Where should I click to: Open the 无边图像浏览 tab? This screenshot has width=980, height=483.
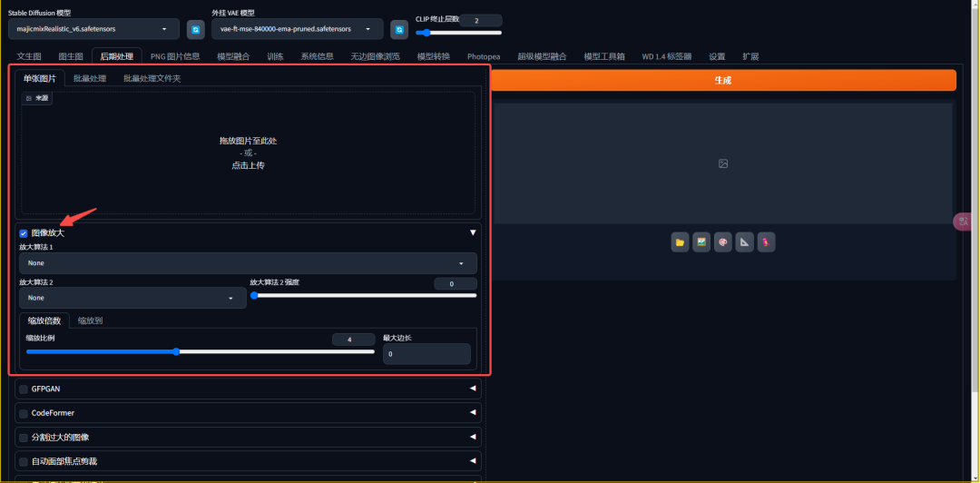click(375, 56)
